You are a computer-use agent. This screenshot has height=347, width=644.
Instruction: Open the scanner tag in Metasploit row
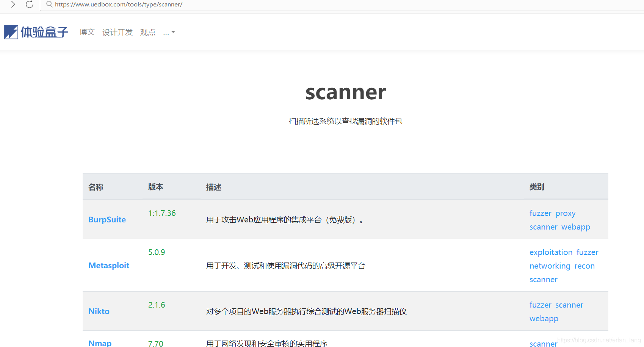[x=544, y=280]
